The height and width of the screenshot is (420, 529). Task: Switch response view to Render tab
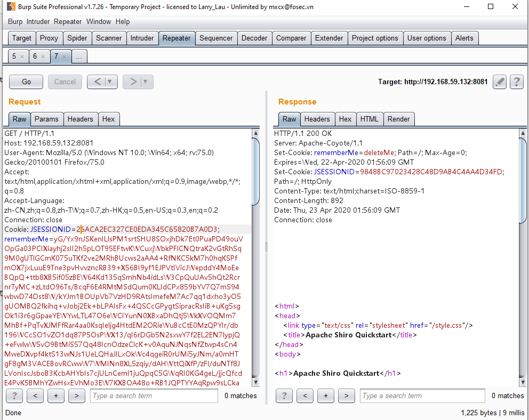click(x=399, y=119)
